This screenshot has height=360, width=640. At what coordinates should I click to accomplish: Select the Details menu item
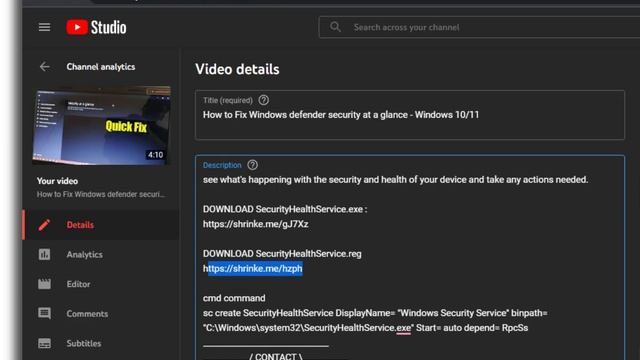tap(101, 225)
